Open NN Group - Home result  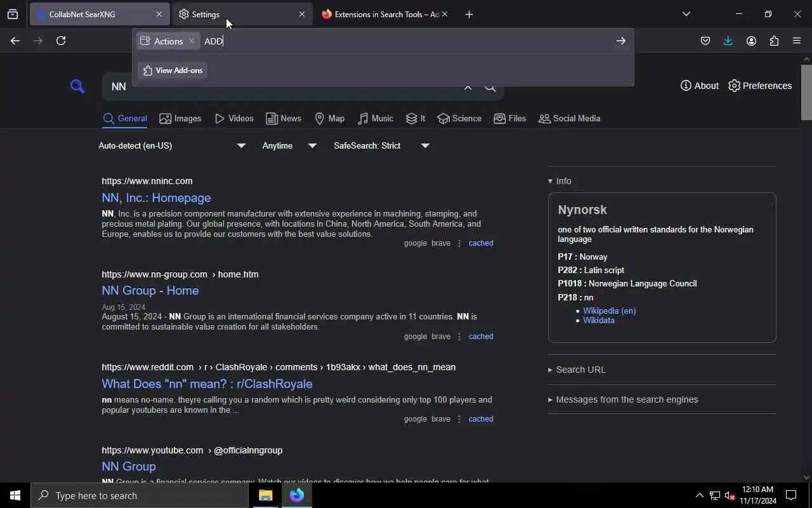click(150, 290)
